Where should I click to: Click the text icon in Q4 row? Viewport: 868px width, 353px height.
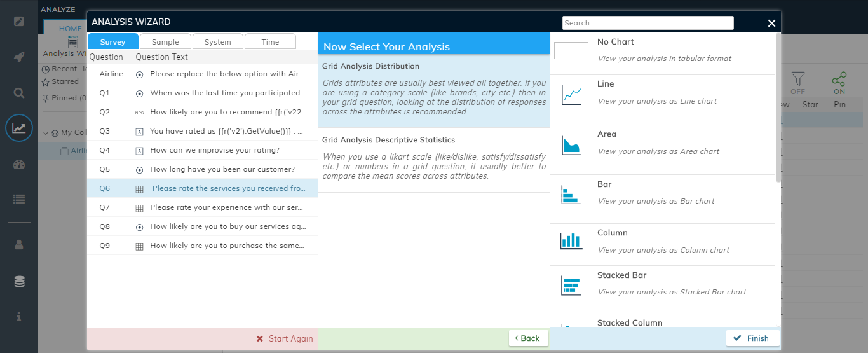click(140, 151)
